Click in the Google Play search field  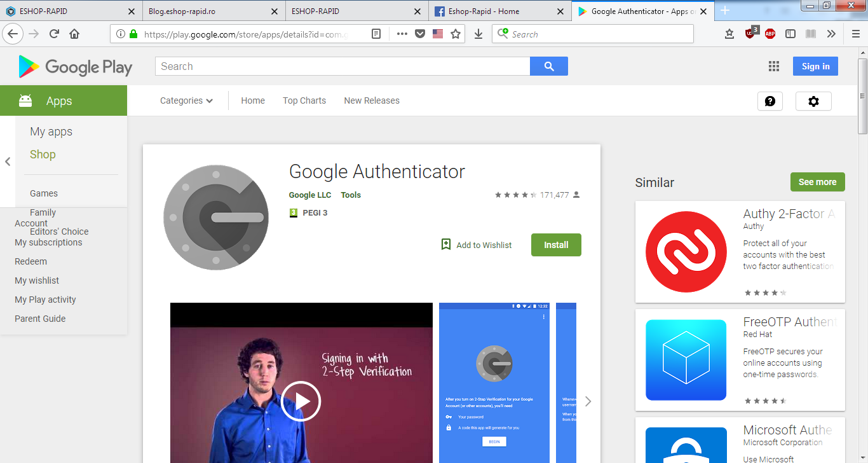pyautogui.click(x=342, y=66)
